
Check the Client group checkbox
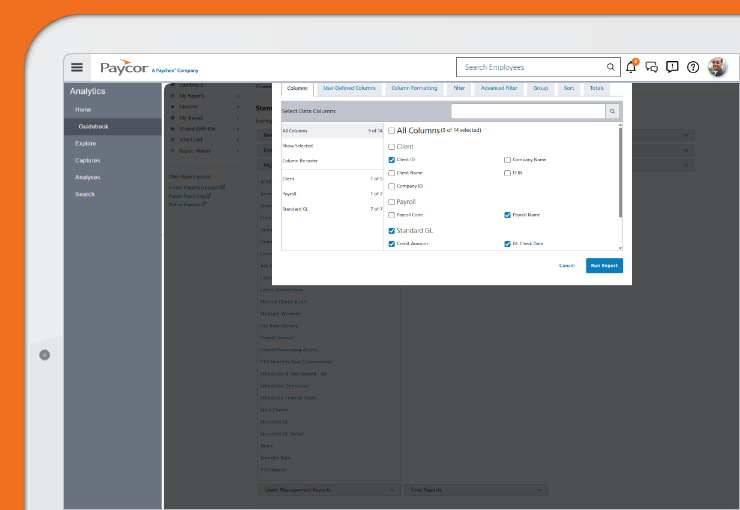(391, 147)
